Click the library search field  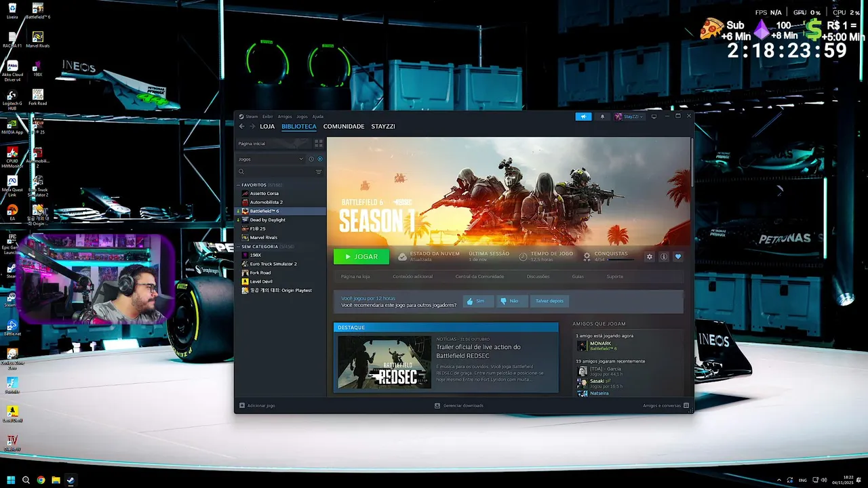275,172
